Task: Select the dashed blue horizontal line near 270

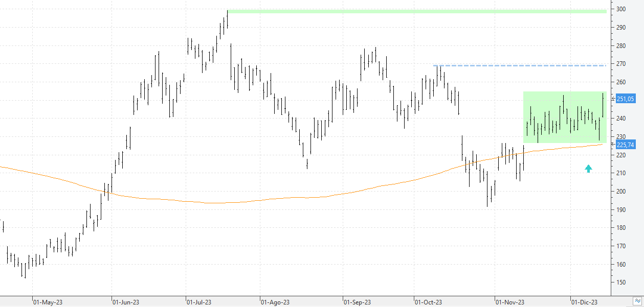Action: pyautogui.click(x=520, y=65)
